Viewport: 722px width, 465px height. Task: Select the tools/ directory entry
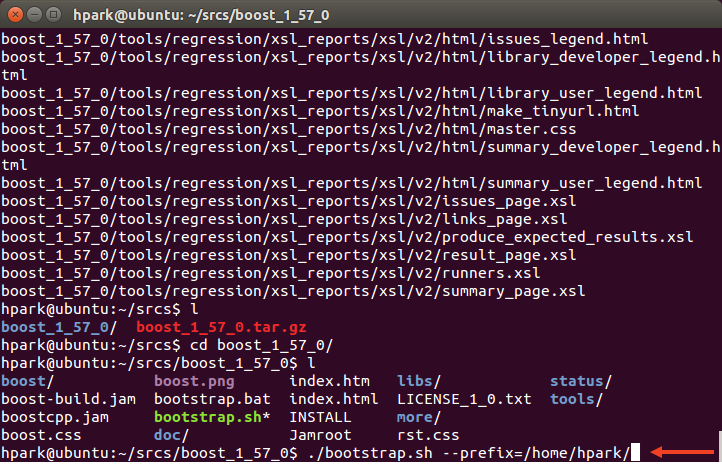click(x=576, y=399)
